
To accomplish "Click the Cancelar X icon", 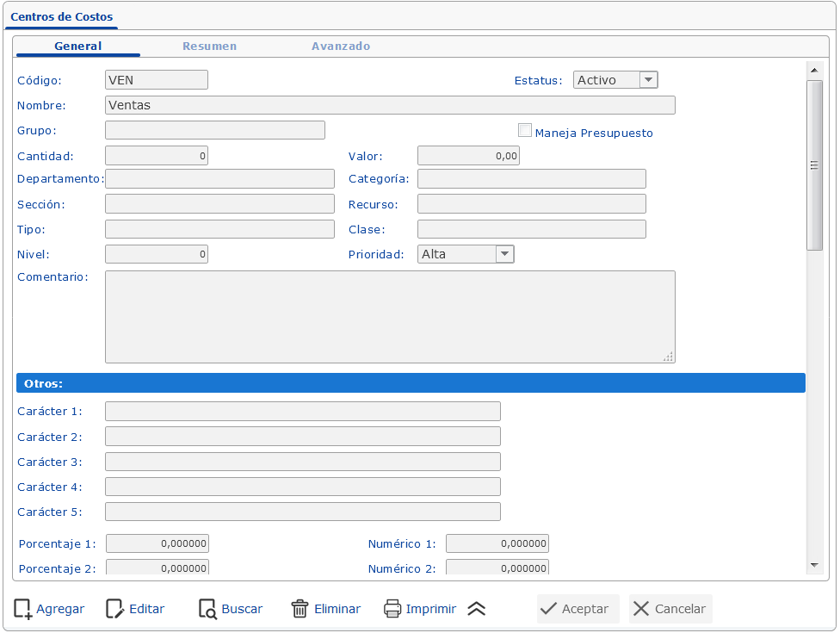I will [641, 609].
